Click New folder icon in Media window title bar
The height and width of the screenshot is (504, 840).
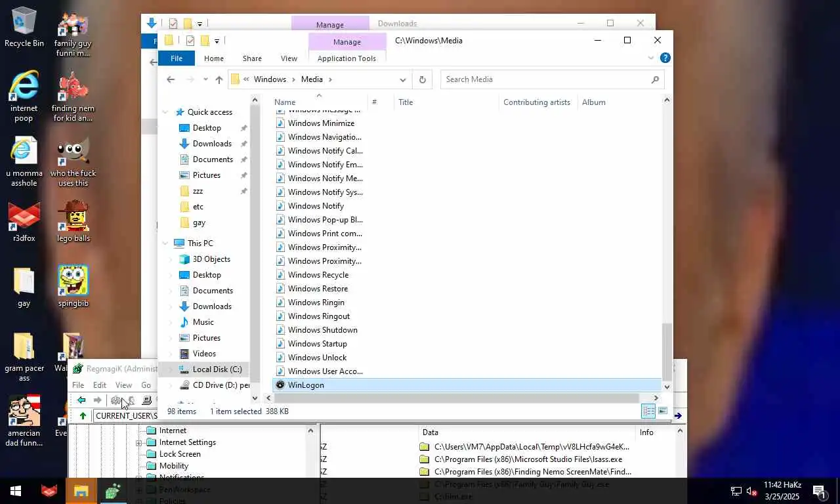205,41
